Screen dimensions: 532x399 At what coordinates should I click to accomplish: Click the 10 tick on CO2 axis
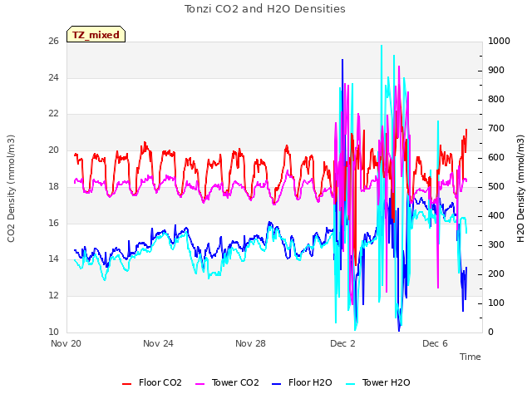click(53, 332)
